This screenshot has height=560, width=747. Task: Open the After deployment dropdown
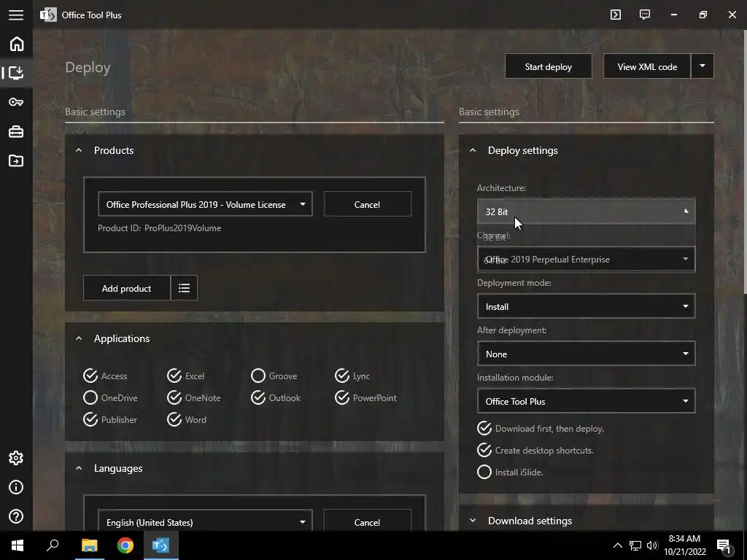[x=586, y=354]
